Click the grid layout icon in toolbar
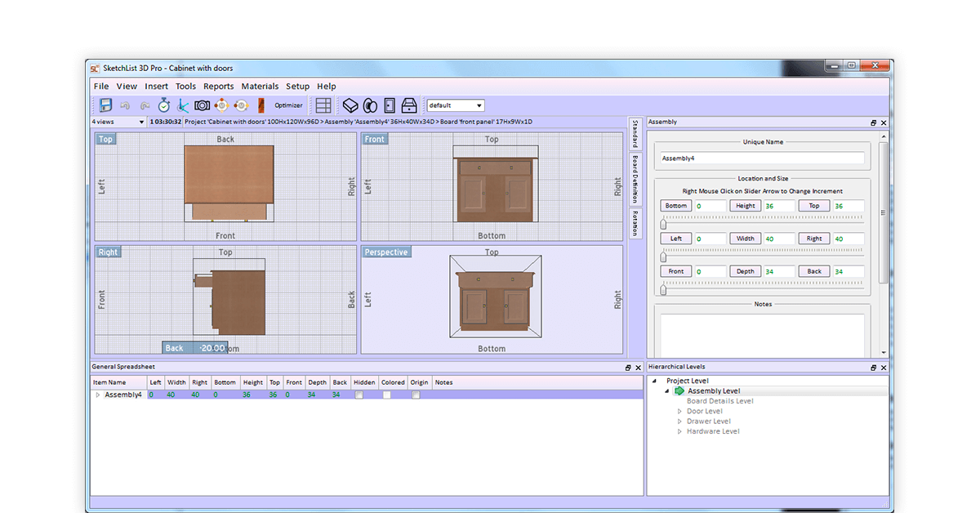The width and height of the screenshot is (980, 513). point(323,105)
